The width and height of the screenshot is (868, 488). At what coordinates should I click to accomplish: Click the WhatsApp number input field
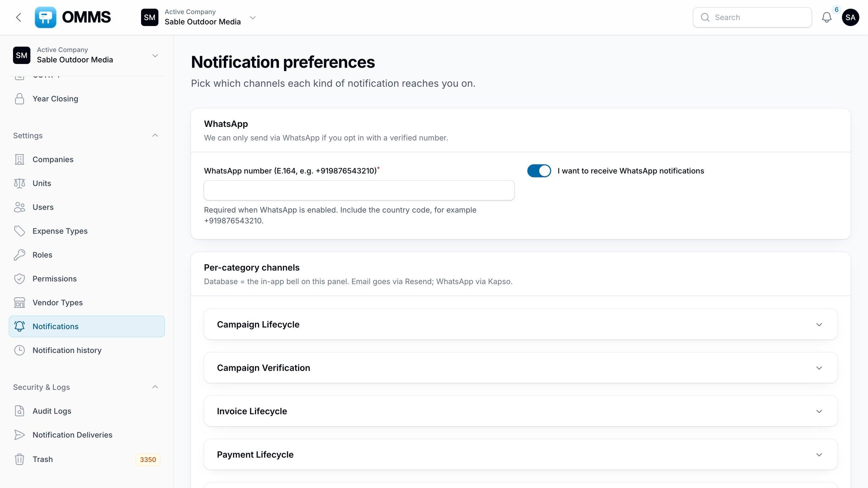point(359,191)
